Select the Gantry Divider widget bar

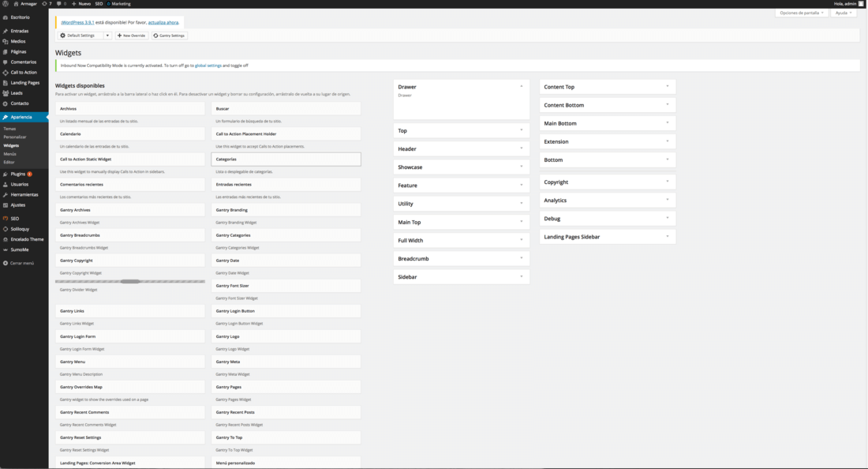[130, 281]
